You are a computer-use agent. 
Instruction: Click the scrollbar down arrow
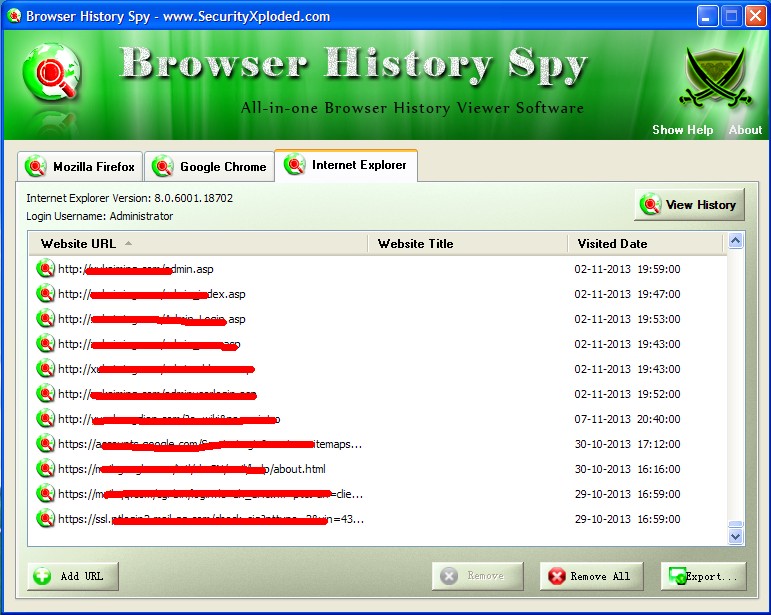pos(735,536)
